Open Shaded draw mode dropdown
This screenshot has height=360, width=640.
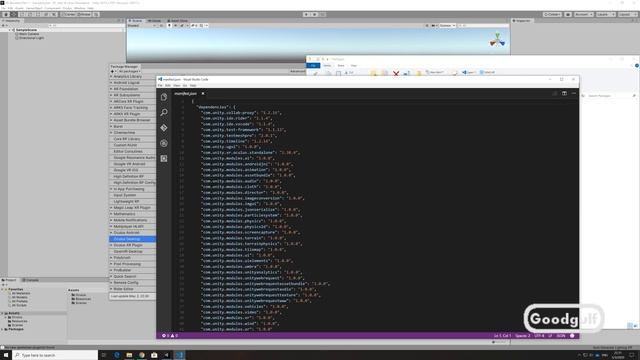click(141, 26)
